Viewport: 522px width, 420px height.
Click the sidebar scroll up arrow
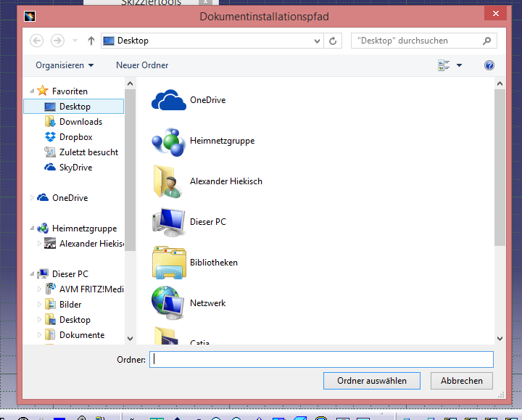pos(130,83)
